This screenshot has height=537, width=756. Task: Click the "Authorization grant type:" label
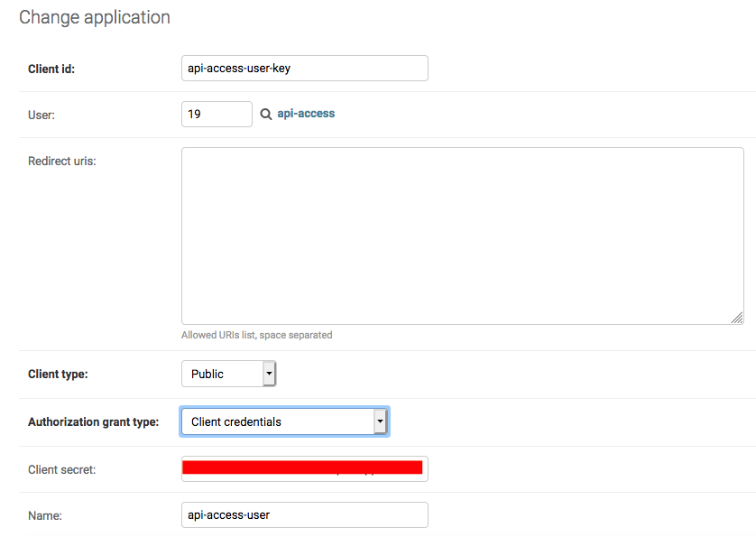[x=93, y=421]
